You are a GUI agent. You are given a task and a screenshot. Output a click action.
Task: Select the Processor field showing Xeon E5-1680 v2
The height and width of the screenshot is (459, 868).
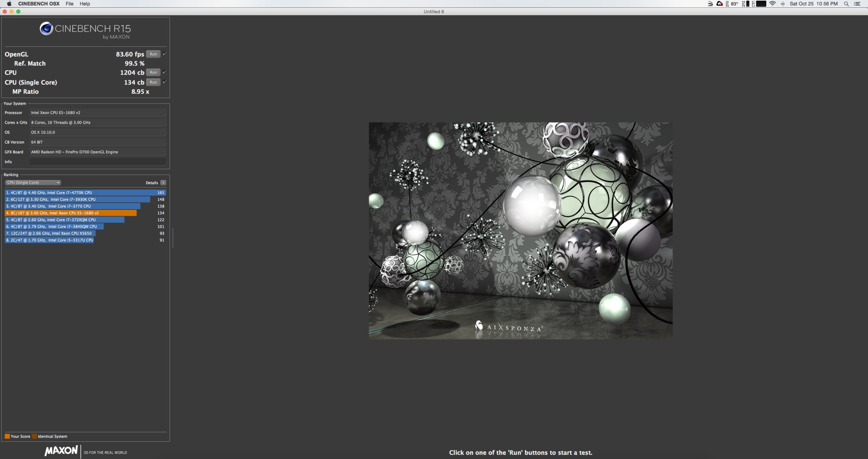click(98, 112)
